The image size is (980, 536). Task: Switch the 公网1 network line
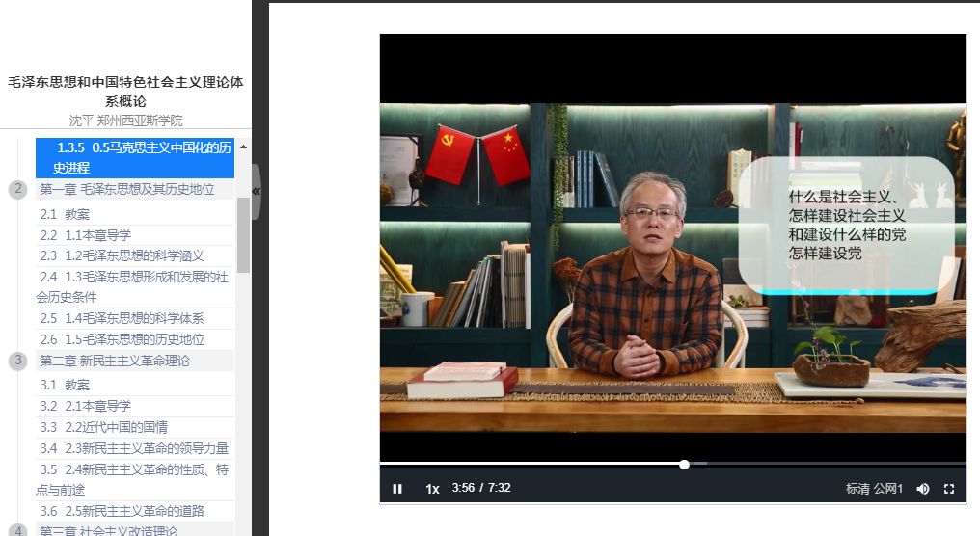888,489
